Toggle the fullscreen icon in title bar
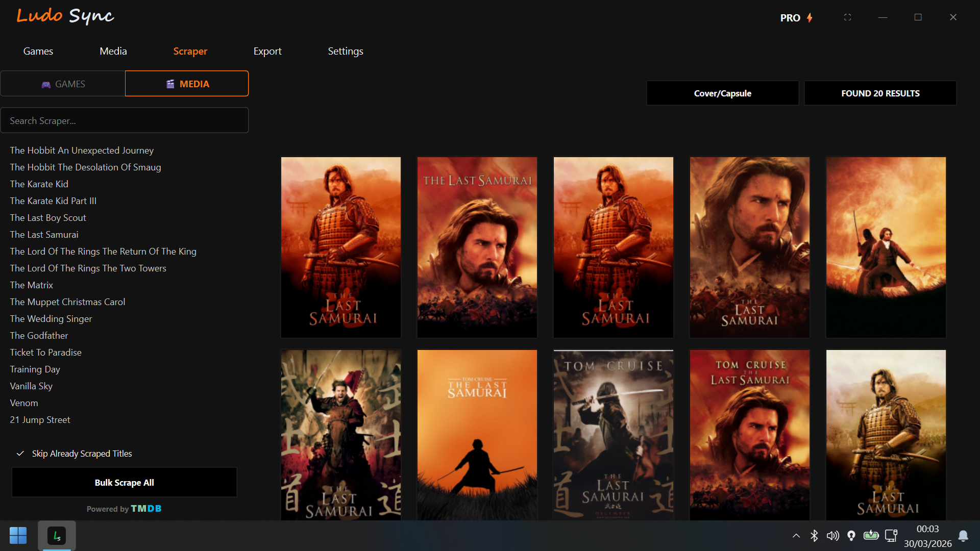This screenshot has width=980, height=551. (847, 17)
